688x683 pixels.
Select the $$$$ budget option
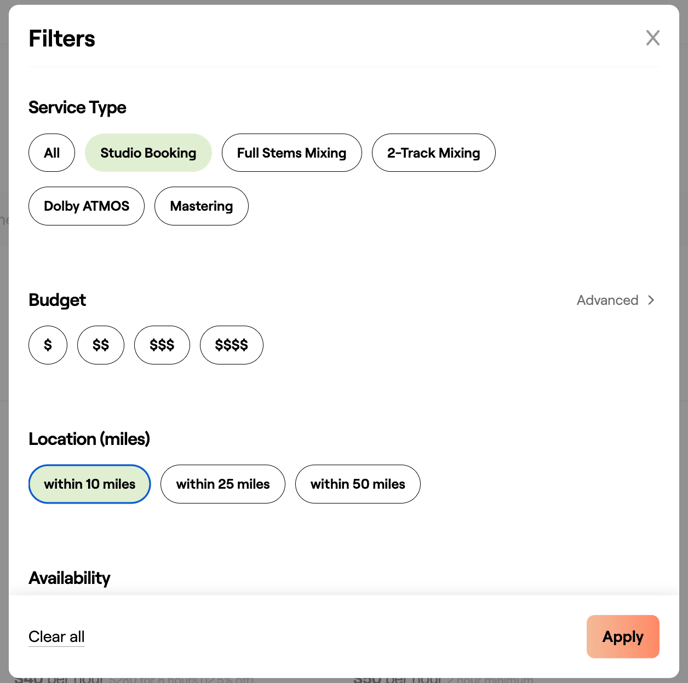coord(231,345)
